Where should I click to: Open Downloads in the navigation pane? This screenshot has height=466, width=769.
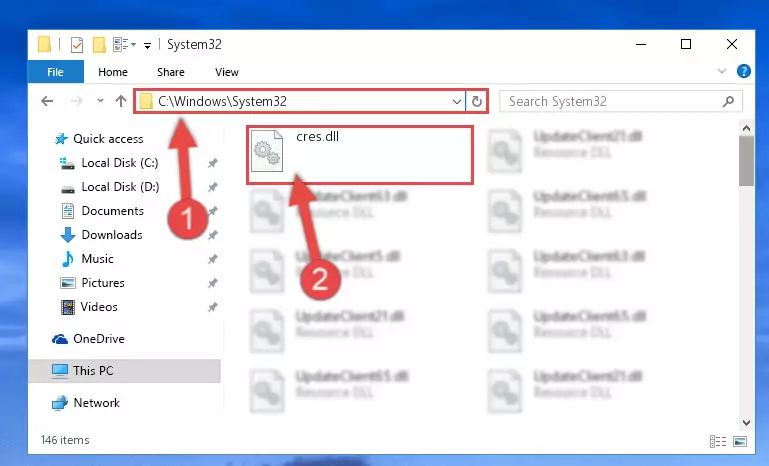112,235
